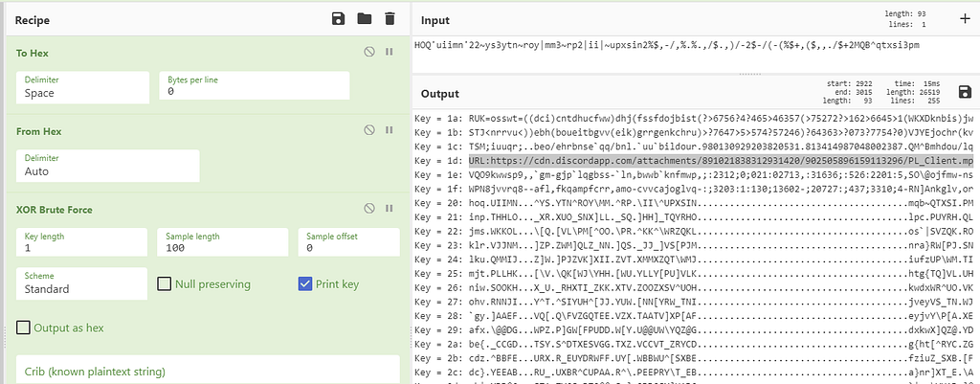Image resolution: width=980 pixels, height=384 pixels.
Task: Click the Key = 20 output row
Action: coord(694,203)
